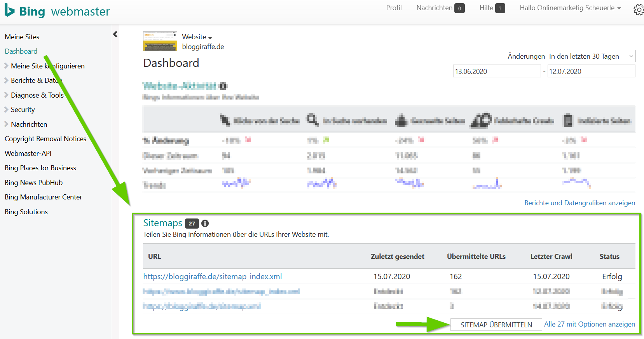644x339 pixels.
Task: Click the webmaster title text
Action: click(x=80, y=12)
